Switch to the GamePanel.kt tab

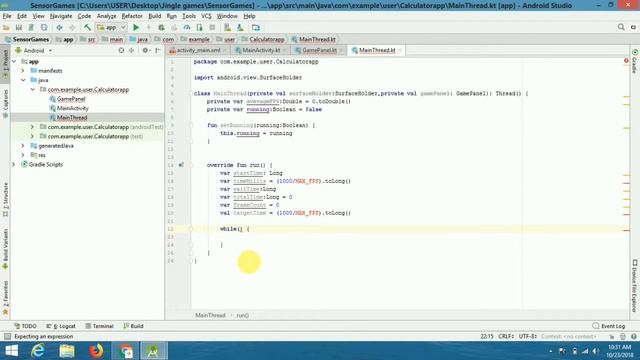click(319, 50)
